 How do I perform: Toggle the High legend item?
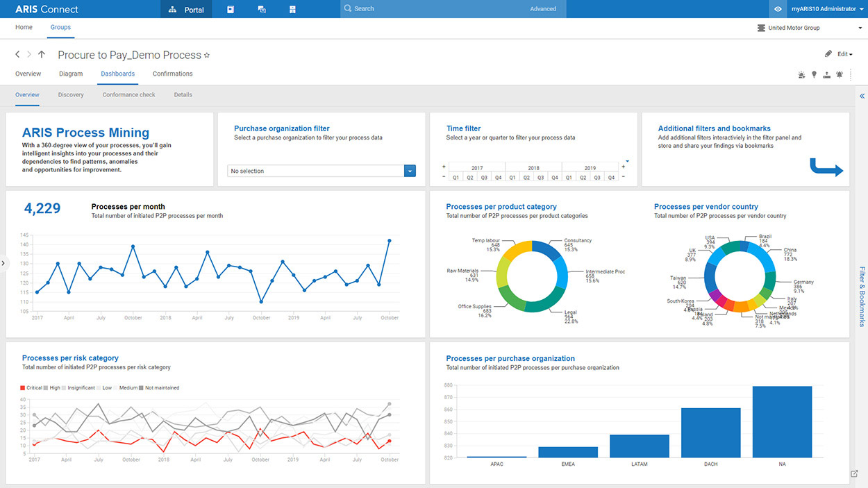[x=52, y=388]
